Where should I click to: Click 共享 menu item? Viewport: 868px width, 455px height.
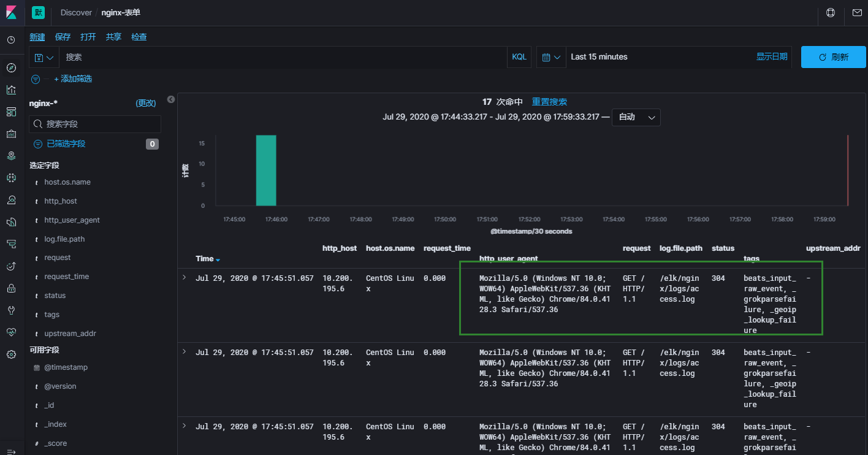click(x=113, y=37)
